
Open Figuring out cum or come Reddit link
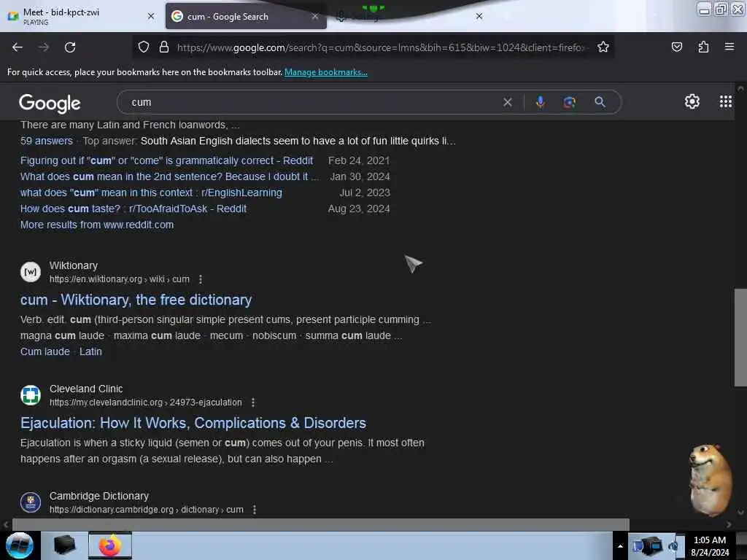pyautogui.click(x=167, y=160)
